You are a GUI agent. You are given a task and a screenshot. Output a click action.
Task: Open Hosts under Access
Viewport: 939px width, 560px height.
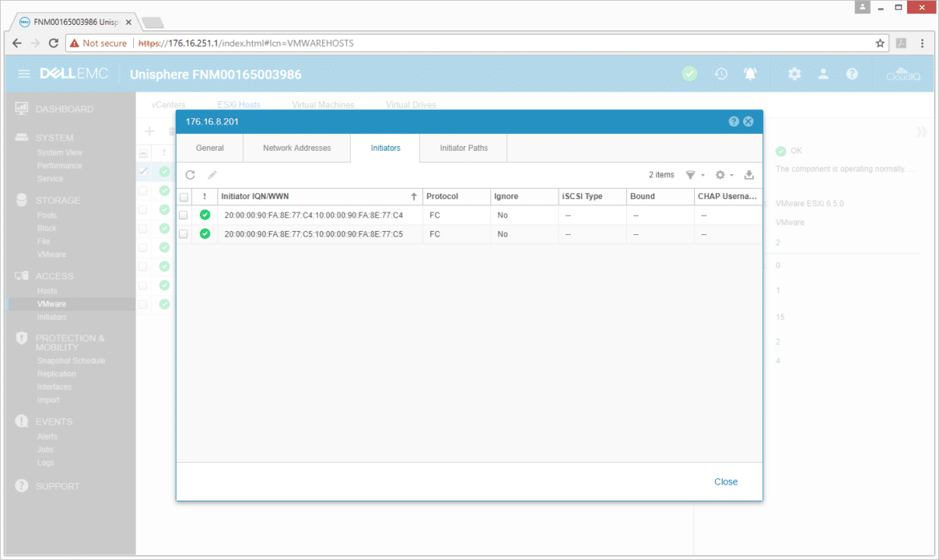[x=47, y=290]
